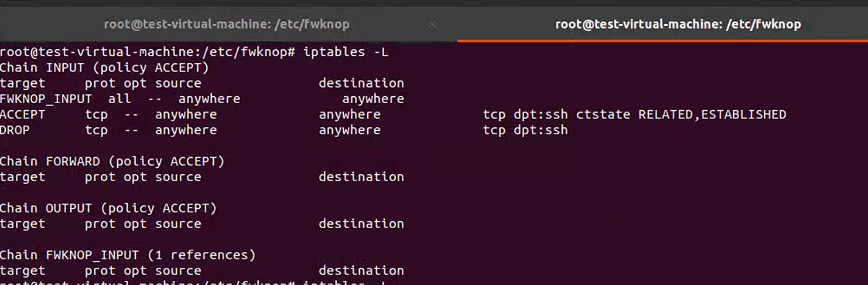The width and height of the screenshot is (868, 285).
Task: Click the 'tcp' protocol in the ACCEPT row
Action: click(97, 114)
